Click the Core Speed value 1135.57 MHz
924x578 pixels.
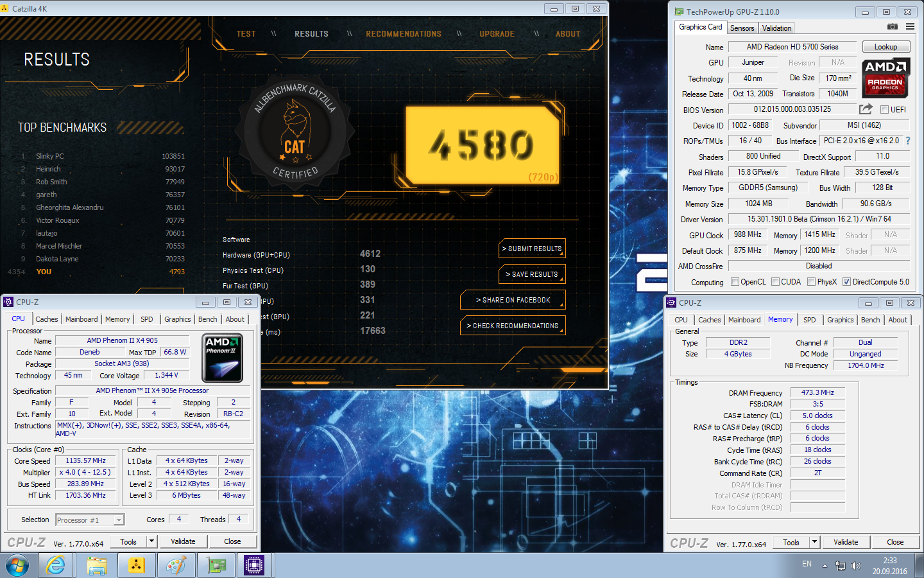[86, 460]
